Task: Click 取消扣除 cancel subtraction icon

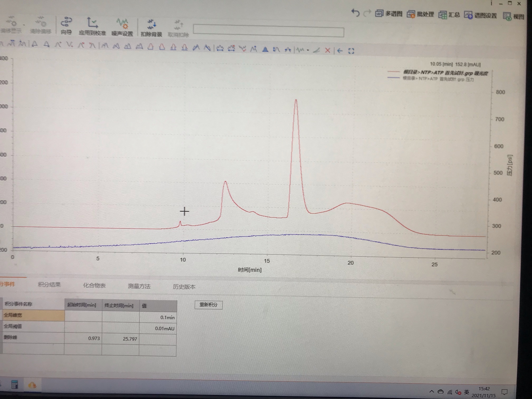Action: [x=178, y=28]
